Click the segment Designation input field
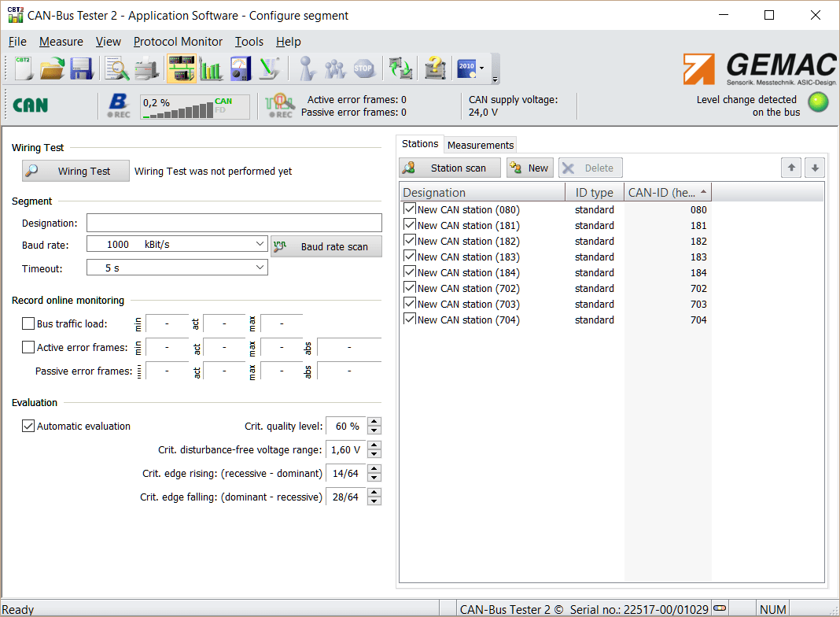 pyautogui.click(x=234, y=223)
